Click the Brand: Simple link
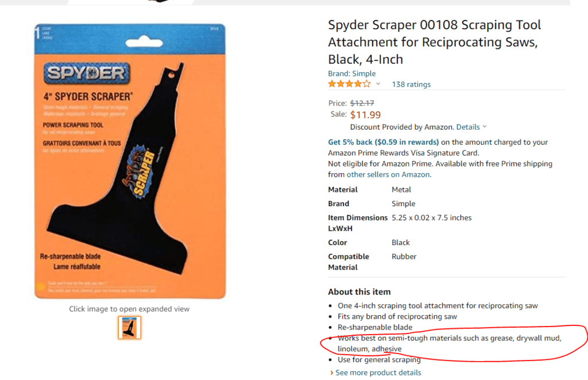Image resolution: width=588 pixels, height=380 pixels. 351,73
